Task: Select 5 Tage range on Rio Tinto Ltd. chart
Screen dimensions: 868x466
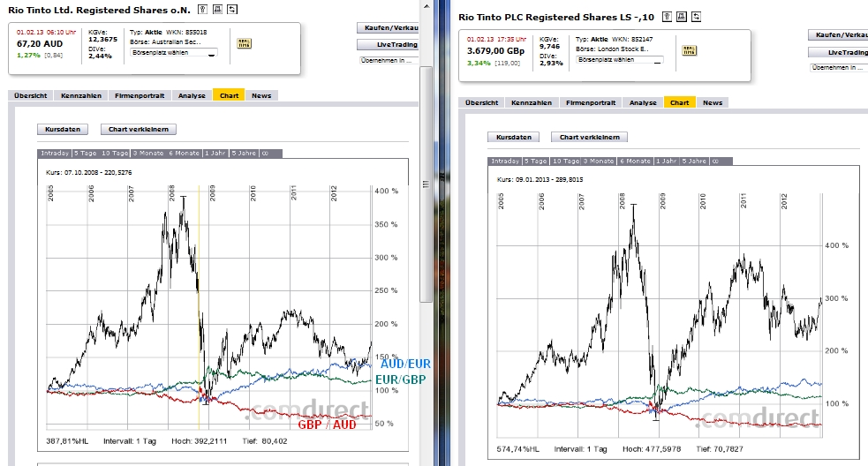Action: pyautogui.click(x=86, y=154)
